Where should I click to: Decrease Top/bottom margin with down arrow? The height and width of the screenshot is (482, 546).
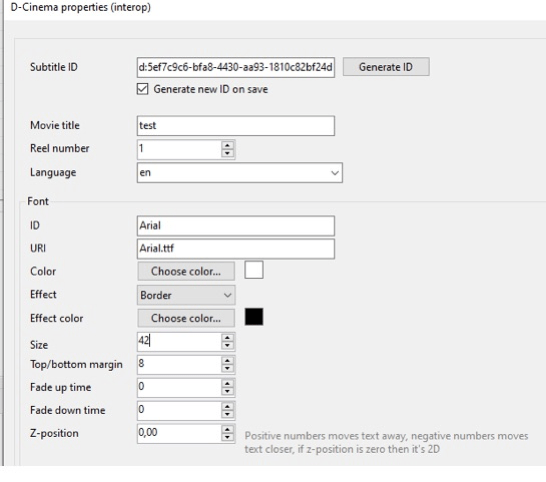click(x=227, y=368)
